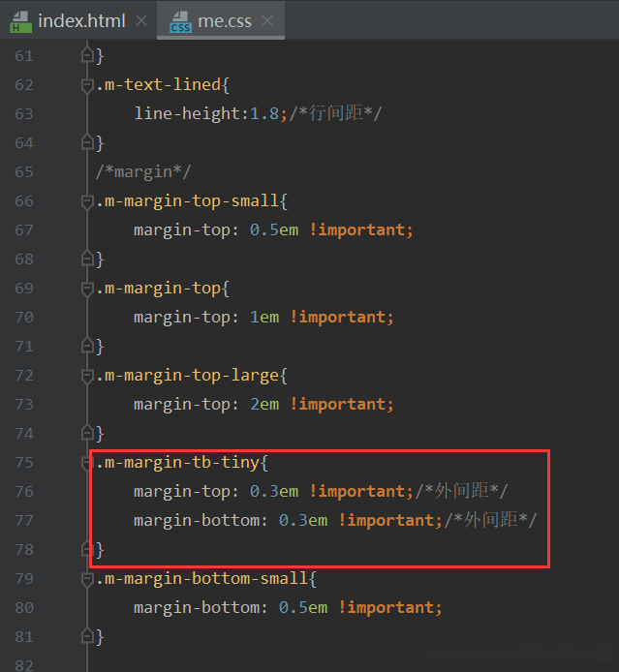This screenshot has height=672, width=619.
Task: Click the /*margin*/ comment
Action: click(x=143, y=172)
